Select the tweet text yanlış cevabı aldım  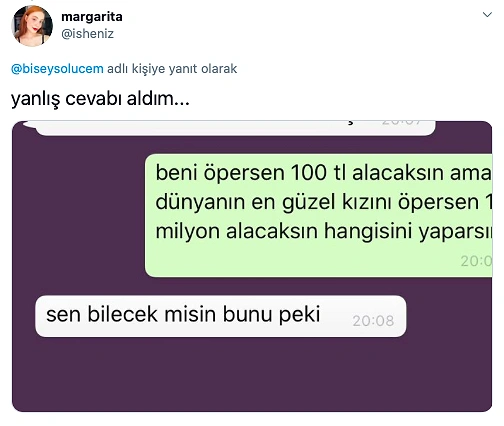(100, 99)
